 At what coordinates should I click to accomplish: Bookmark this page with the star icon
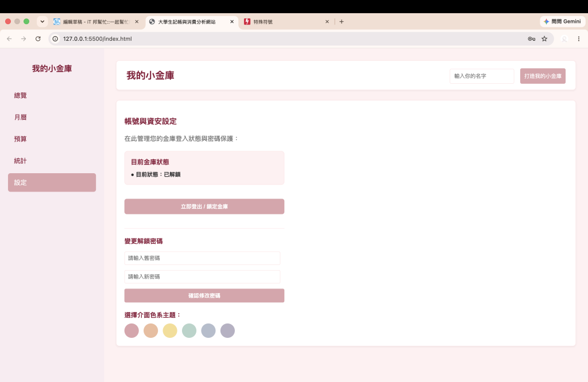(544, 38)
